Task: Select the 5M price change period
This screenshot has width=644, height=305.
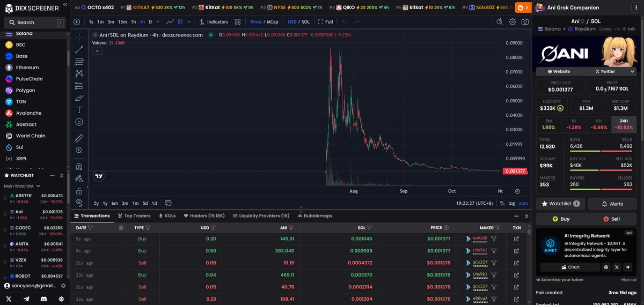Action: tap(548, 124)
